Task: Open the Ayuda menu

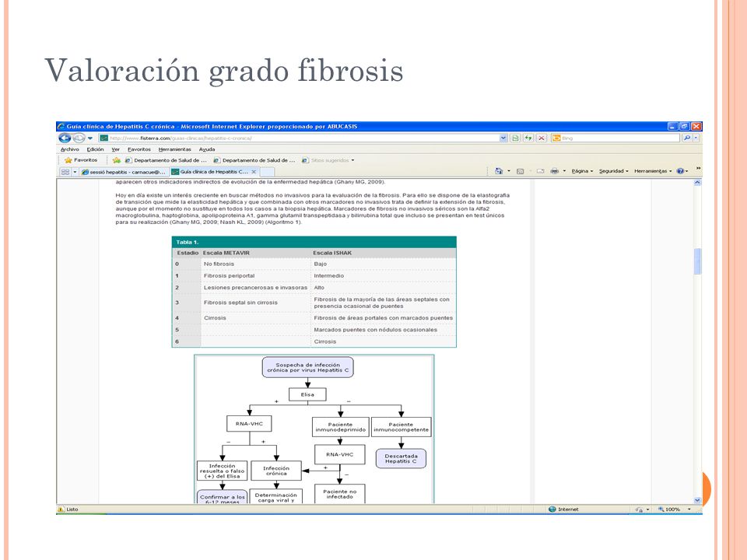Action: pyautogui.click(x=207, y=149)
